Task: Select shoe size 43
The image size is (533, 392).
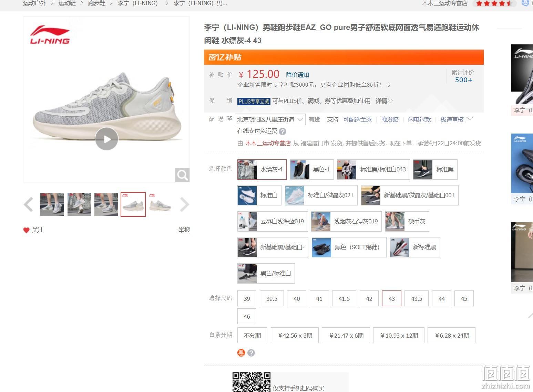Action: [392, 298]
